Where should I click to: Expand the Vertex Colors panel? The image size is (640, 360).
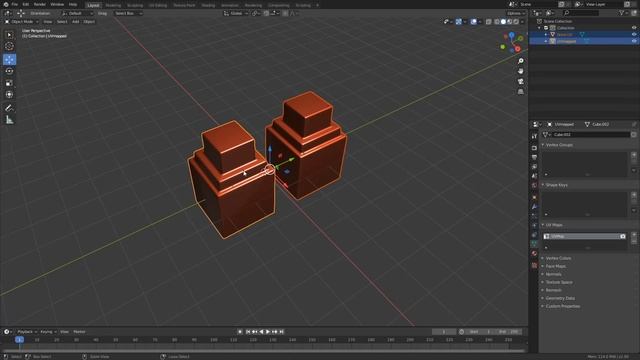(558, 258)
